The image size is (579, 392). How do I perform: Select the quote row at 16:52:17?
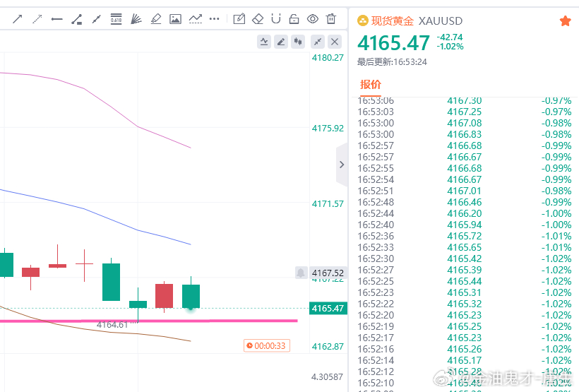click(x=465, y=338)
